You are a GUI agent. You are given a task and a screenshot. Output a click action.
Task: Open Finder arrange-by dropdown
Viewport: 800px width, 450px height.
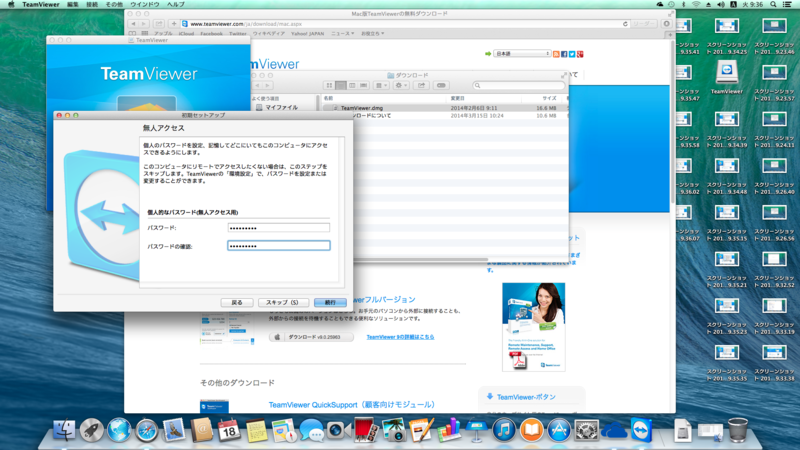382,86
